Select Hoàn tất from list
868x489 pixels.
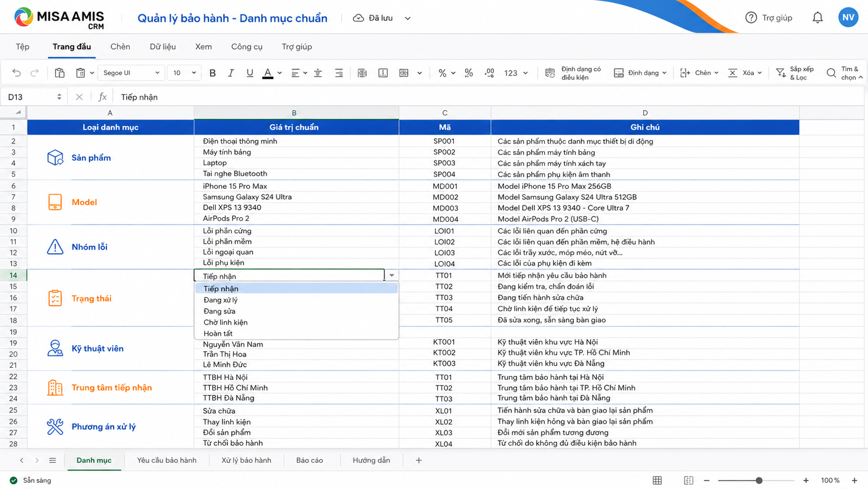[296, 333]
